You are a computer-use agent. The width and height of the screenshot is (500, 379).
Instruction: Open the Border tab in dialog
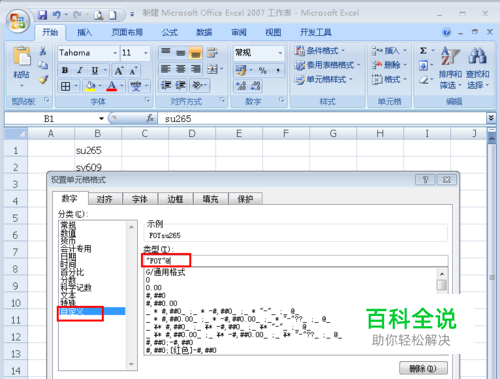click(175, 199)
